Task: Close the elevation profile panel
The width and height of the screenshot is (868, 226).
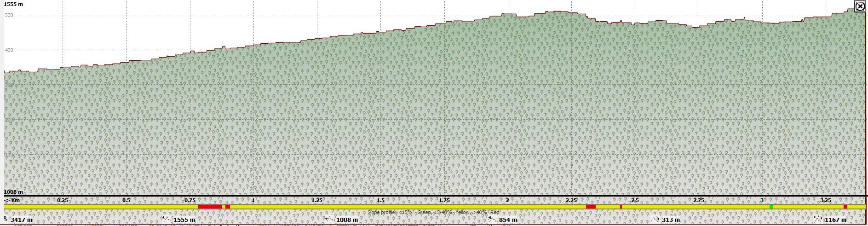Action: tap(860, 6)
